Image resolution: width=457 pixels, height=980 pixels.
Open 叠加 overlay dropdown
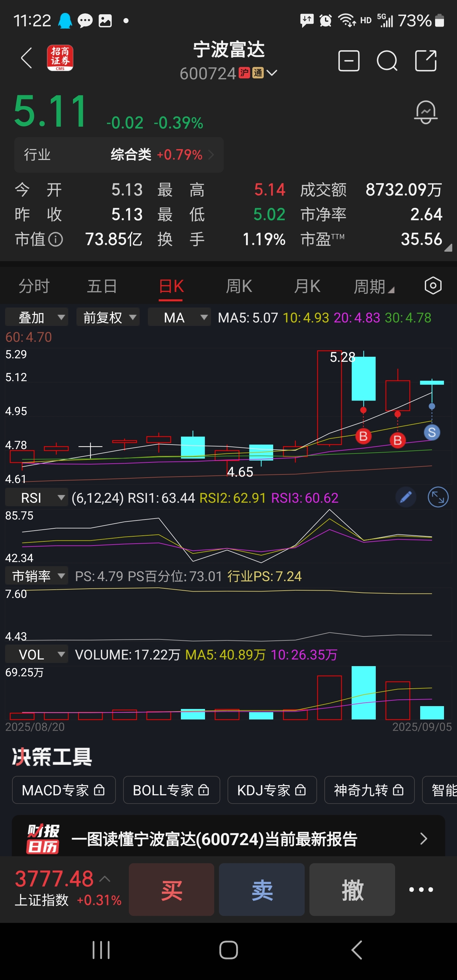36,317
